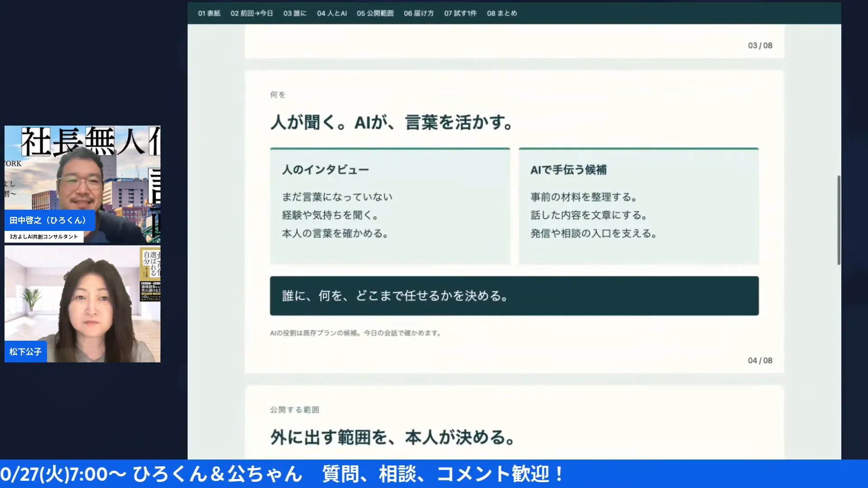Click the line 話した内容を文章にする。

coord(589,215)
